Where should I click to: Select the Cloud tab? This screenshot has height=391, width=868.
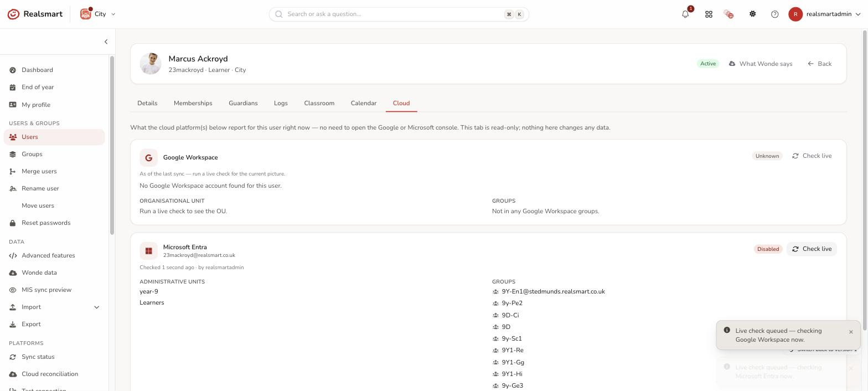pos(401,103)
